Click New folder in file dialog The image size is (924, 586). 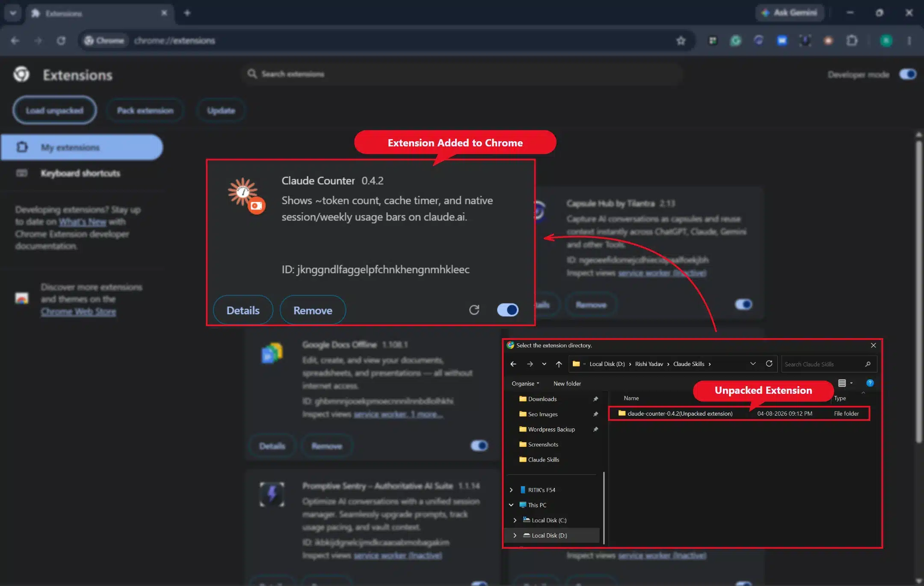tap(567, 384)
